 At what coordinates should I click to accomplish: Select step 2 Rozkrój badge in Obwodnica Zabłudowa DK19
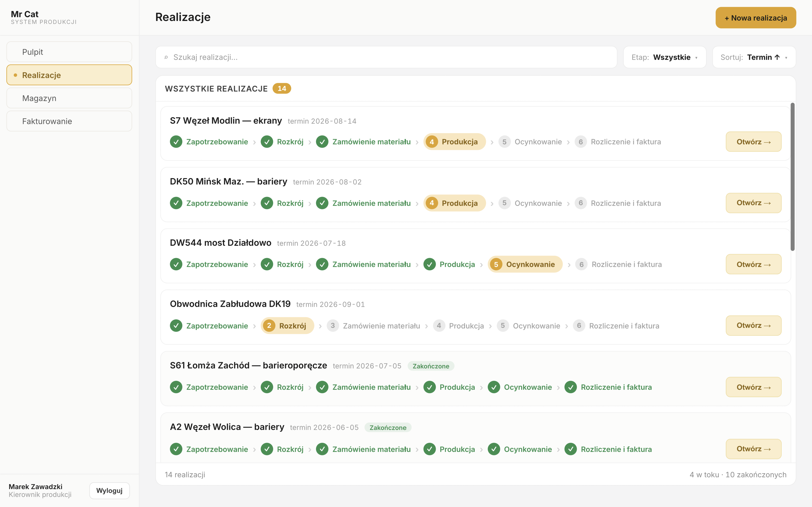287,326
